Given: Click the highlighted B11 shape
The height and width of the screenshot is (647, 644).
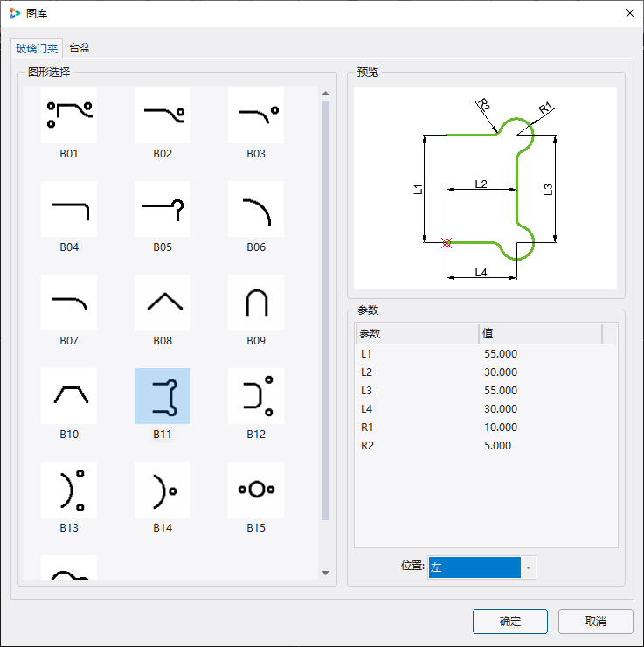Looking at the screenshot, I should click(x=163, y=396).
